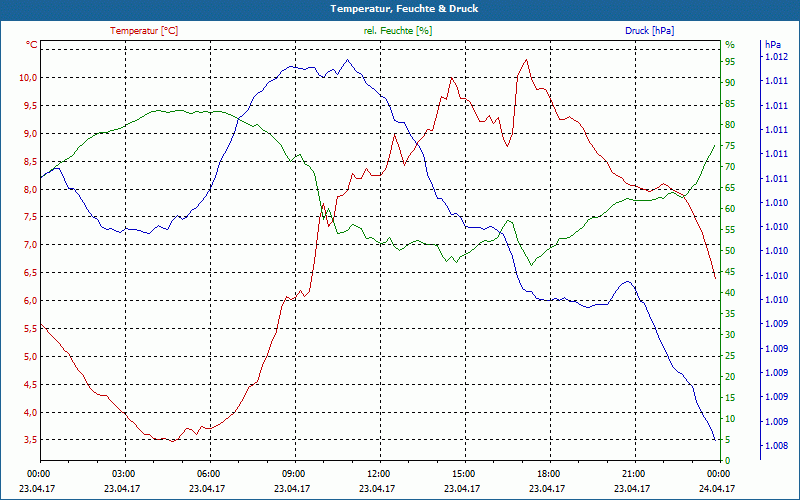Click the 1.012 pressure axis value

pyautogui.click(x=776, y=57)
